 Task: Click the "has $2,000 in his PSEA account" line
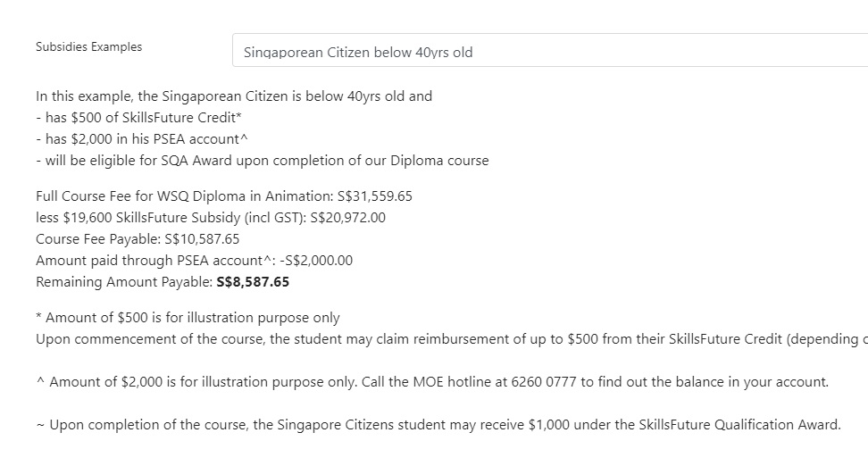click(x=142, y=139)
